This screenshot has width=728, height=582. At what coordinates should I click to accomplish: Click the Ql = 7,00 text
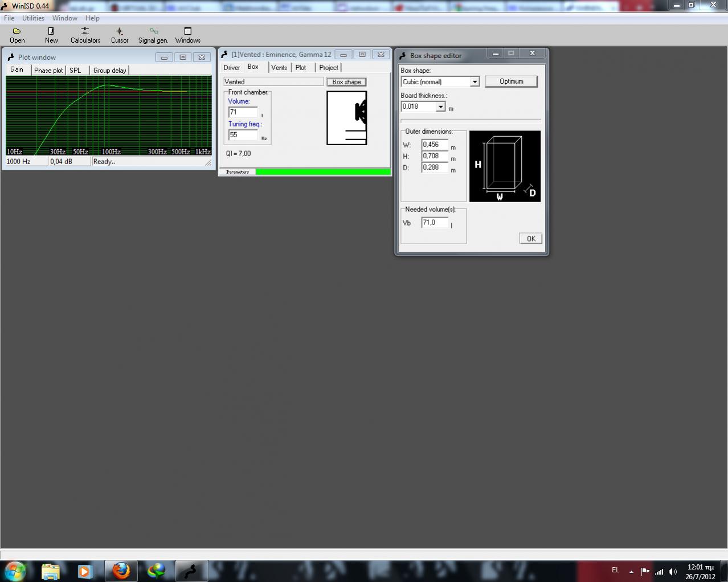(x=238, y=154)
